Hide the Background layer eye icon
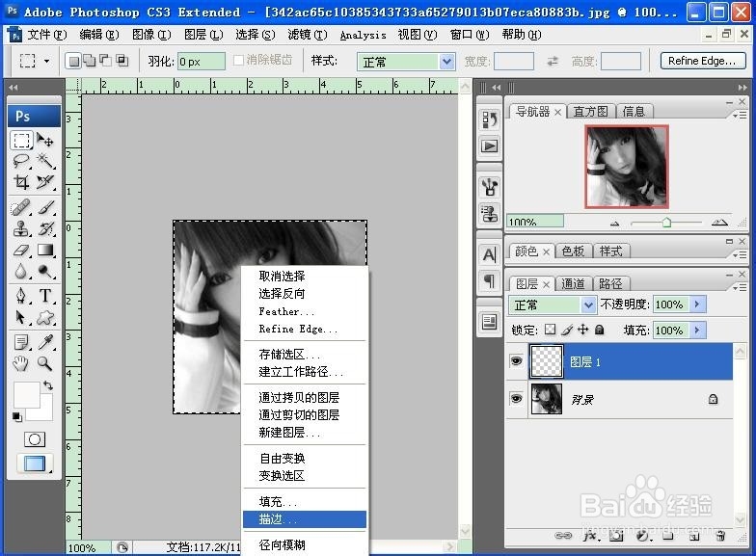Viewport: 756px width, 556px height. pos(517,399)
